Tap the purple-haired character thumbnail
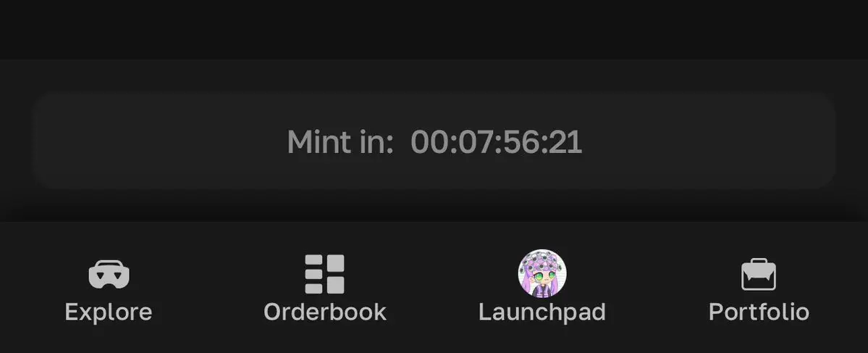Viewport: 868px width, 353px height. tap(542, 274)
